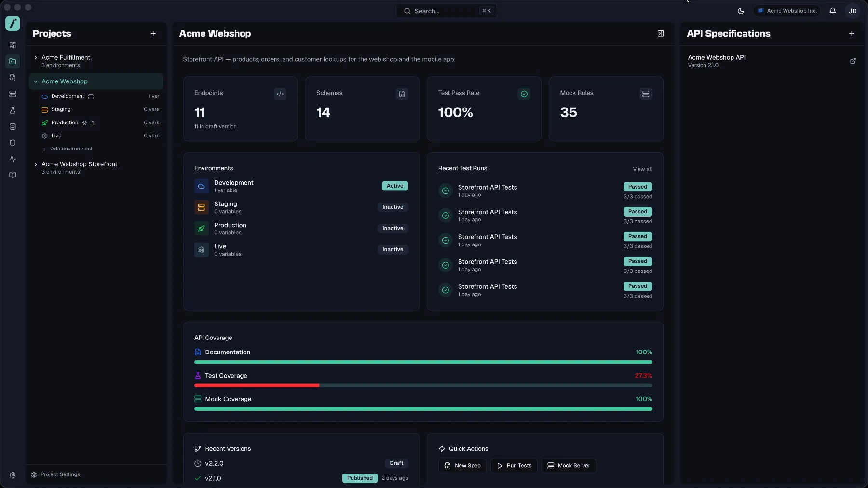Image resolution: width=868 pixels, height=488 pixels.
Task: Open the documentation book sidebar icon
Action: [x=13, y=176]
